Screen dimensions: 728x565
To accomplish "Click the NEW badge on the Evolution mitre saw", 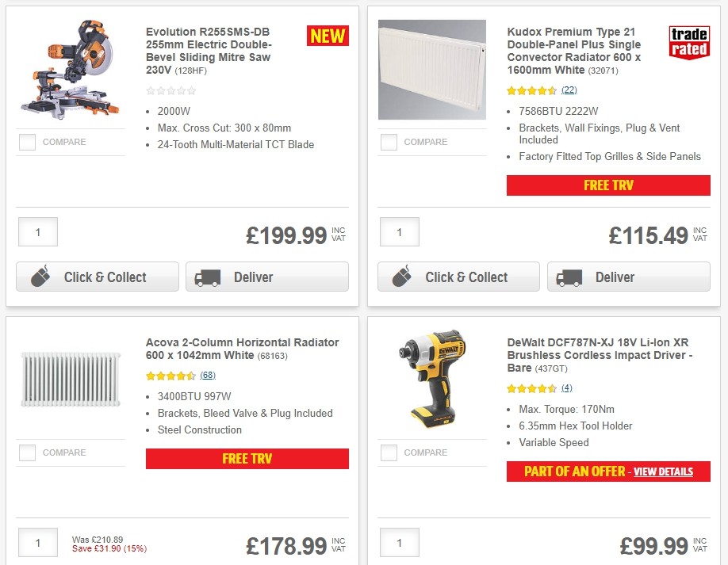I will (328, 36).
